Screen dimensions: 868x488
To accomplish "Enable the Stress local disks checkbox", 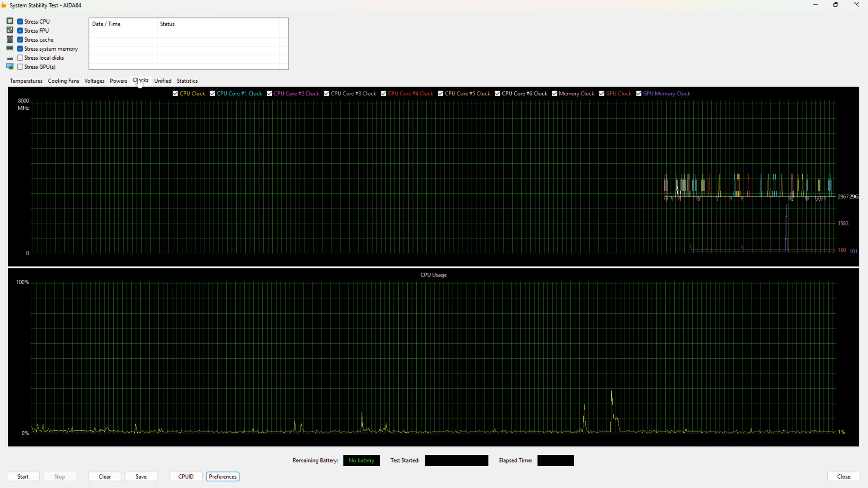I will point(20,58).
